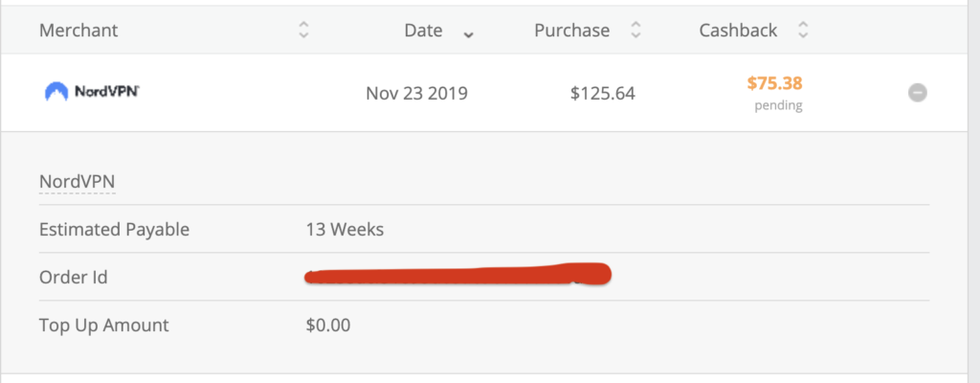Click the pending status label
The width and height of the screenshot is (980, 383).
(778, 106)
